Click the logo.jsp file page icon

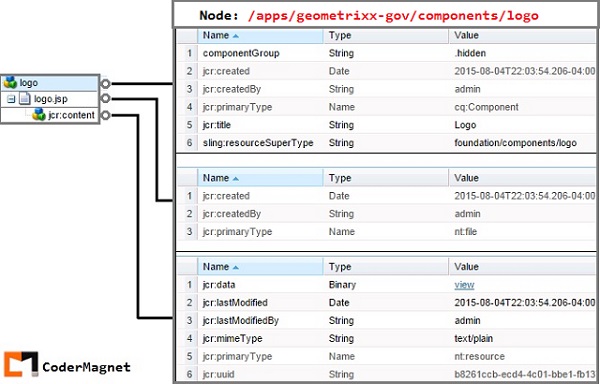pyautogui.click(x=25, y=99)
